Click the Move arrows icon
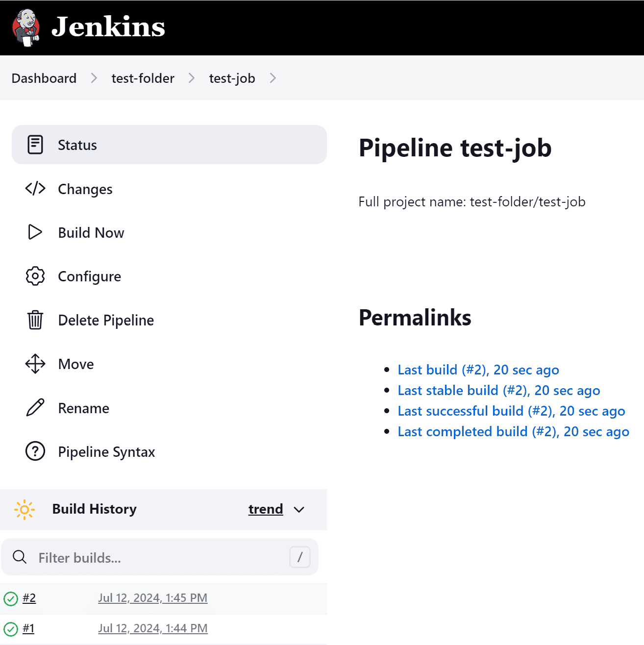 tap(35, 364)
